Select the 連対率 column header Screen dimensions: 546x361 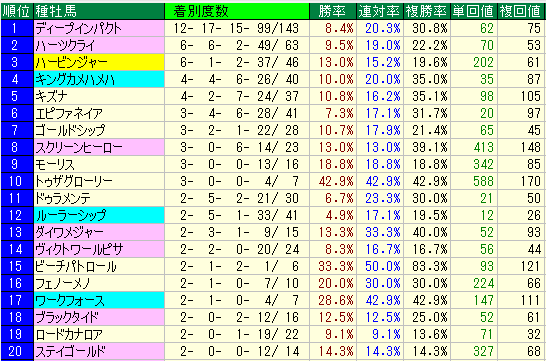point(380,11)
